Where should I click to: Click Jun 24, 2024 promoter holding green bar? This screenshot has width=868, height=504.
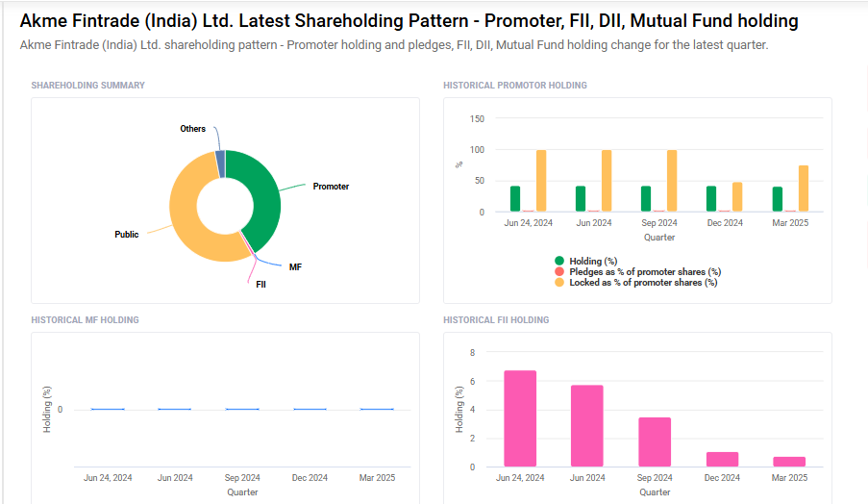pos(515,199)
